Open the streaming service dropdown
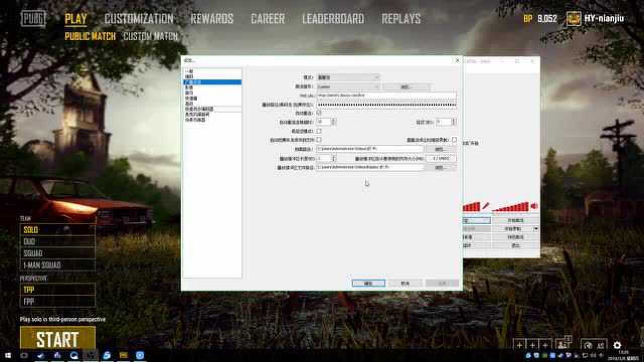This screenshot has width=644, height=362. [x=348, y=86]
